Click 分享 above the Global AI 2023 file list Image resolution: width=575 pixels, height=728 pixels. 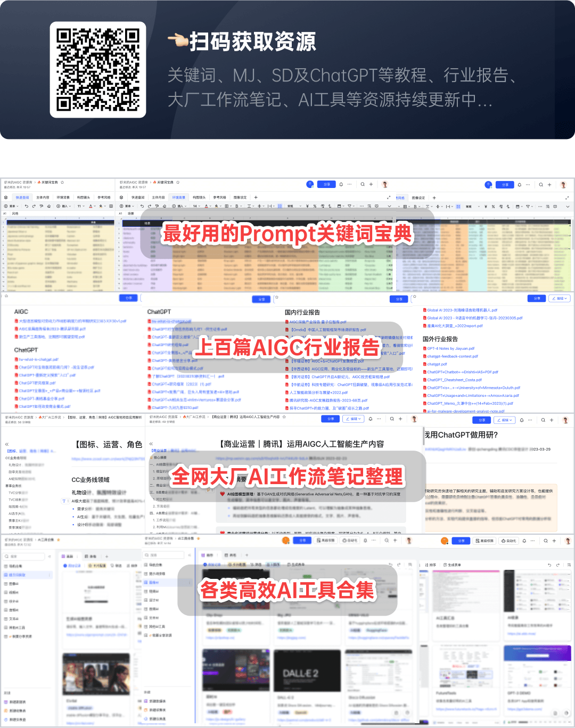pos(537,299)
